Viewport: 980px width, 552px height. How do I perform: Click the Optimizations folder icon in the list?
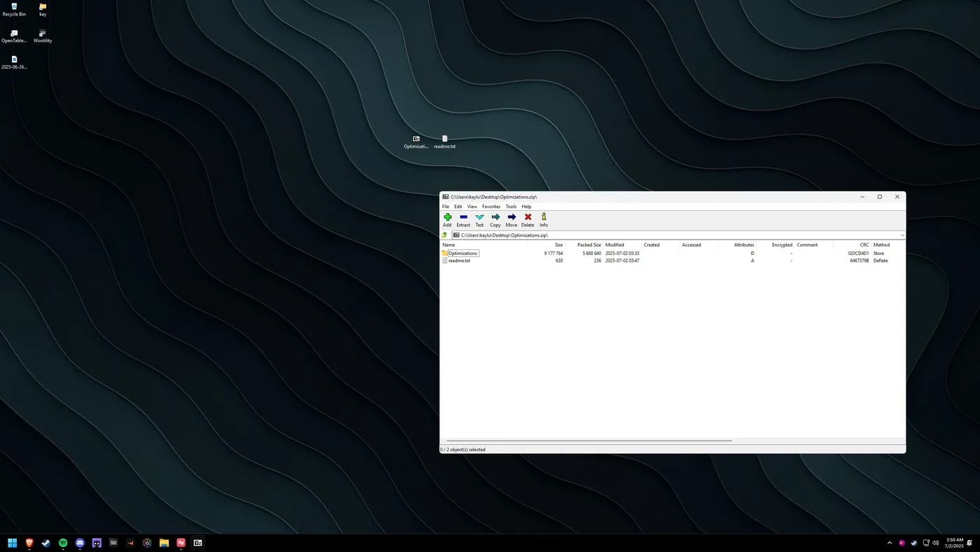[x=444, y=253]
